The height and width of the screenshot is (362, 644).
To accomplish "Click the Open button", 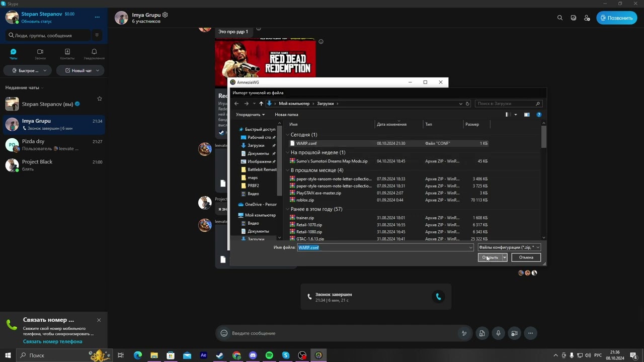I will point(490,257).
